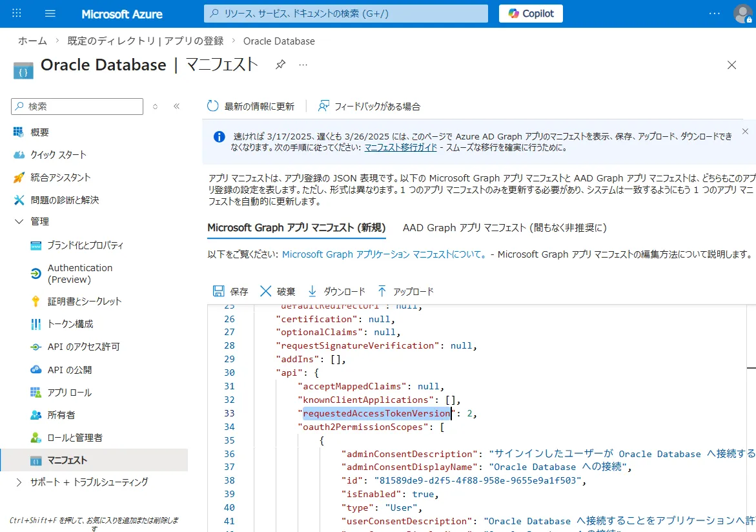The height and width of the screenshot is (532, 756).
Task: Open the Azure portal hamburger menu
Action: tap(50, 14)
